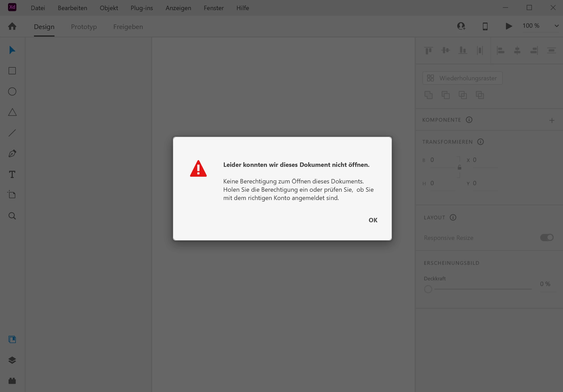Select the Ellipse tool
563x392 pixels.
(x=12, y=91)
